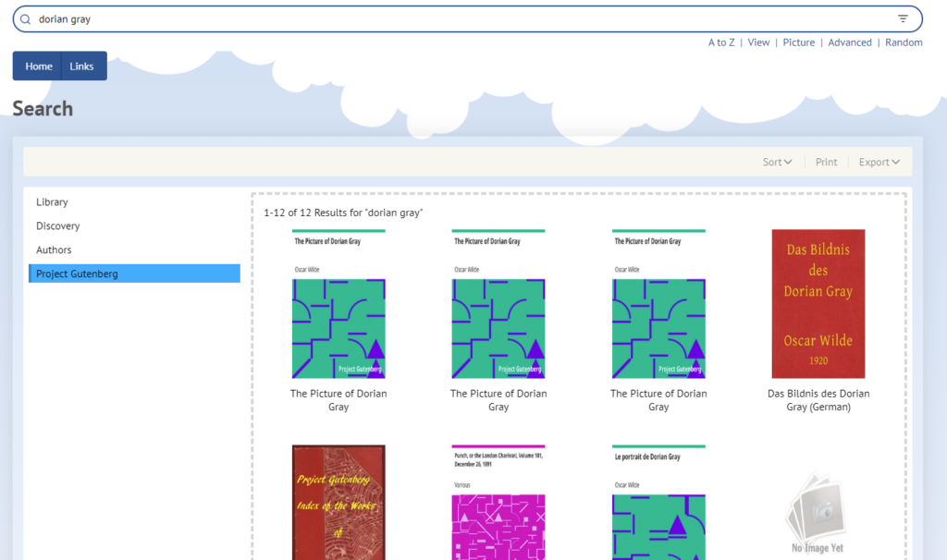Click the View link

758,43
